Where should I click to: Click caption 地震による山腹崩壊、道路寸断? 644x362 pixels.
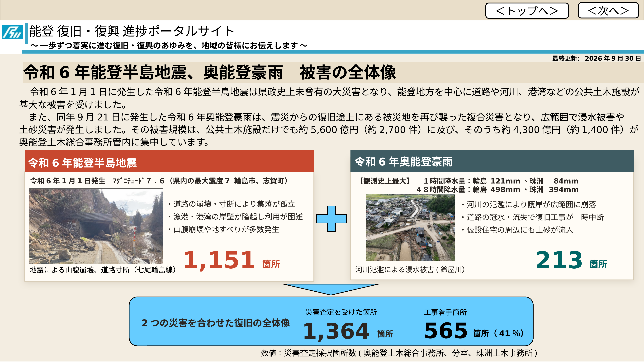[103, 270]
